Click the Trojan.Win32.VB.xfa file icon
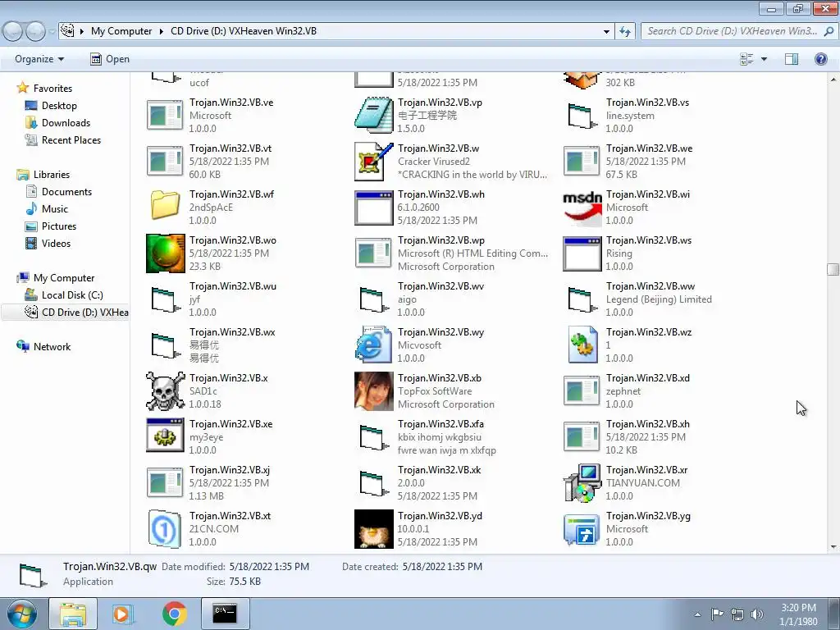The image size is (840, 630). [x=373, y=437]
